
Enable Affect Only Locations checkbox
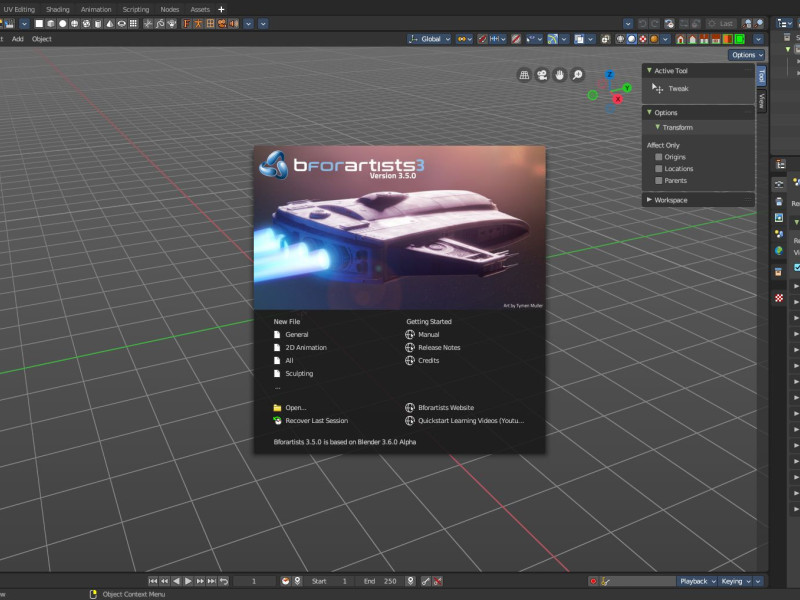click(x=659, y=169)
